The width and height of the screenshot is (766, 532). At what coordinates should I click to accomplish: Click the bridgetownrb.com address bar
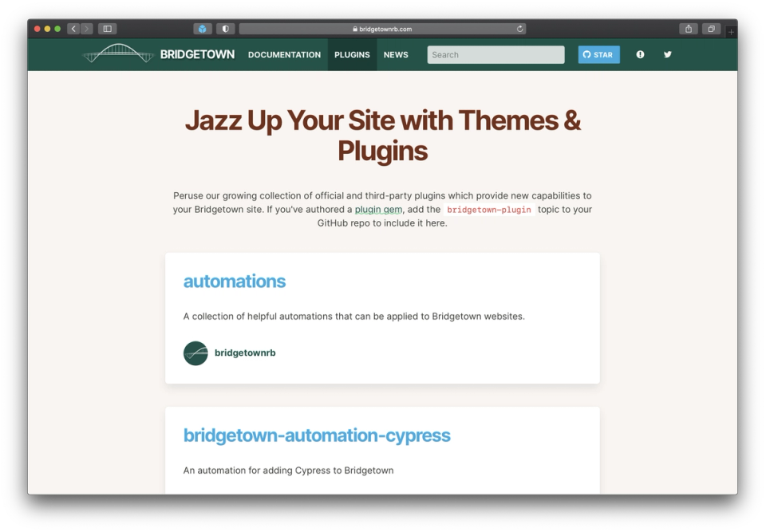[382, 29]
